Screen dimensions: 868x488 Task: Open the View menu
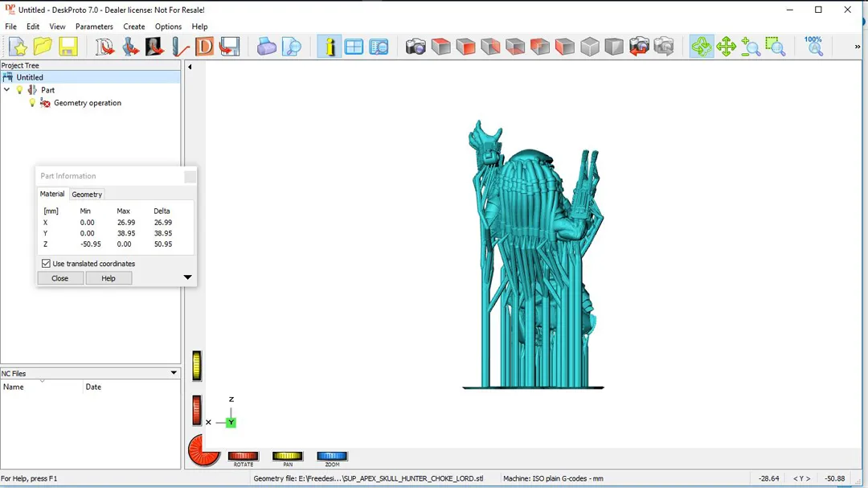pos(57,27)
